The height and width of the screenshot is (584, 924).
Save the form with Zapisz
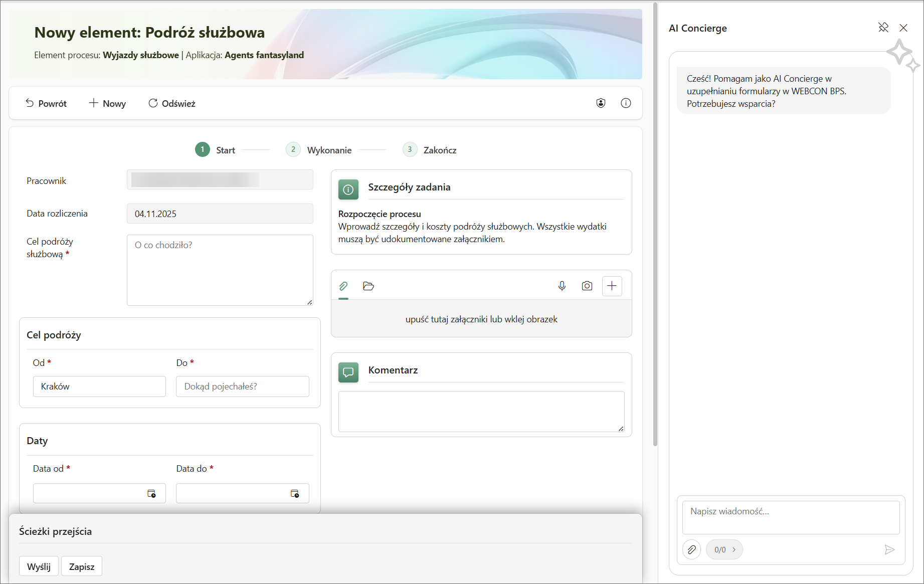[x=82, y=566]
